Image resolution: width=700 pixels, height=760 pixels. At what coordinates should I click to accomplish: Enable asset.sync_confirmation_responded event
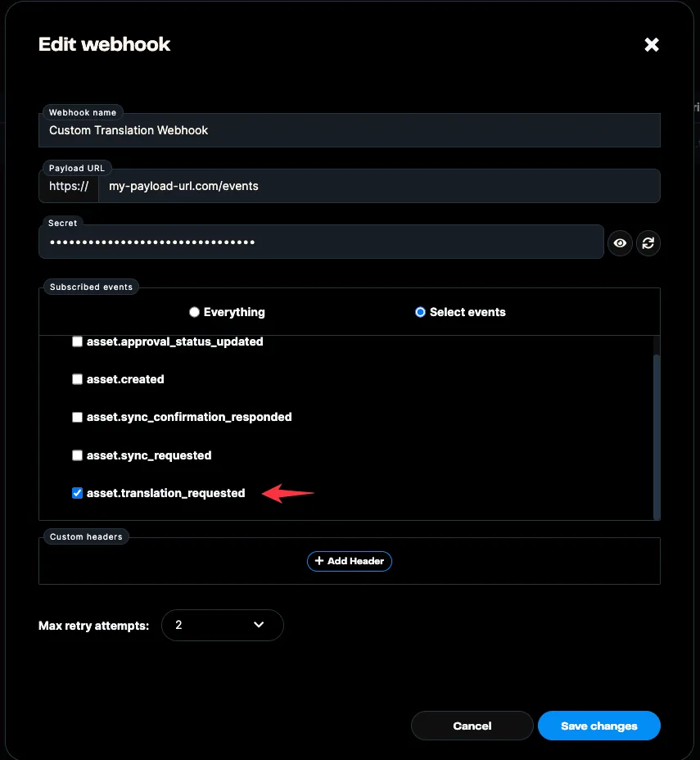coord(77,417)
